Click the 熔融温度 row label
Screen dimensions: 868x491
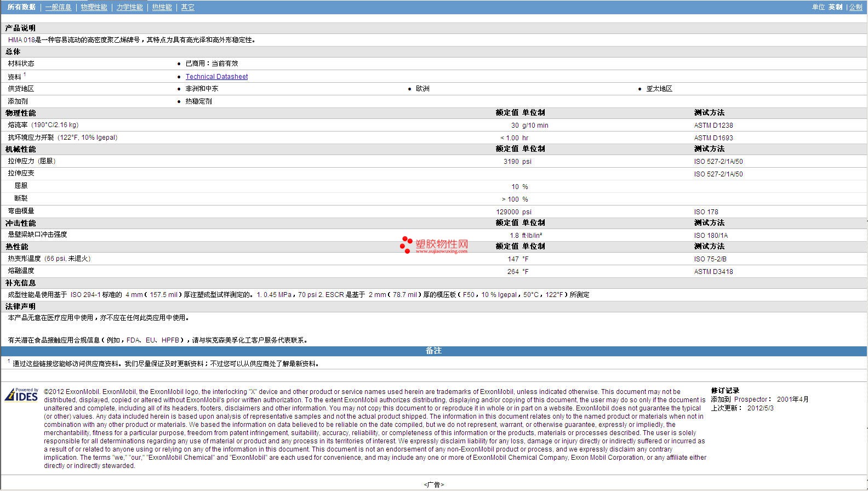(x=21, y=271)
